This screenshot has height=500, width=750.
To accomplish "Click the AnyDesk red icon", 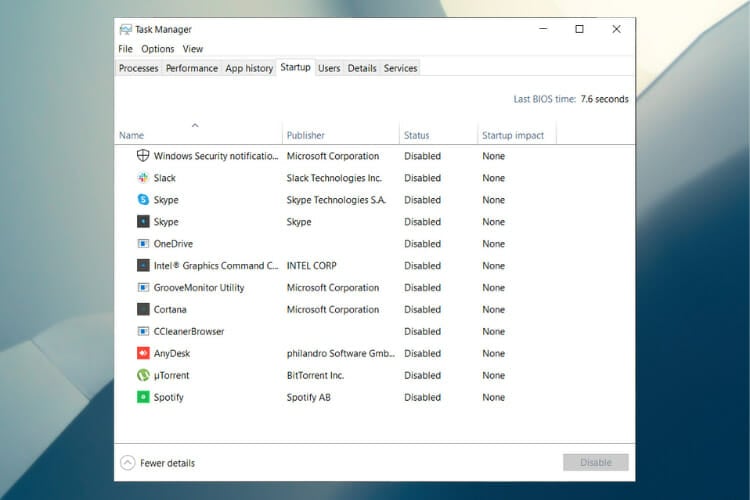I will tap(143, 353).
